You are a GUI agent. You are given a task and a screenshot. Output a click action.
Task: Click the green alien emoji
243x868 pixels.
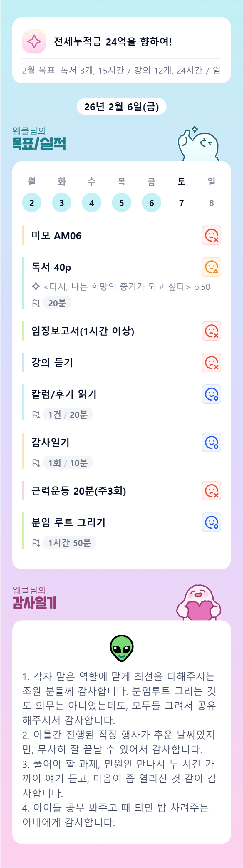coord(122,648)
